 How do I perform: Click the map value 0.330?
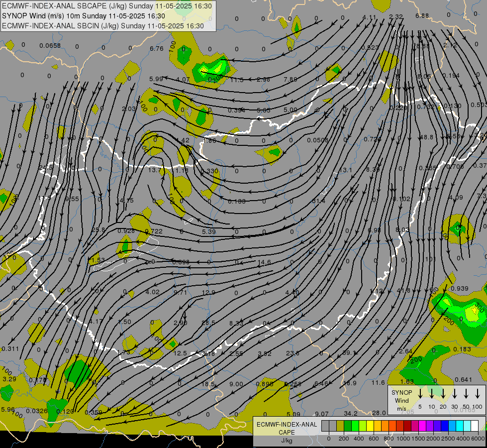209,171
